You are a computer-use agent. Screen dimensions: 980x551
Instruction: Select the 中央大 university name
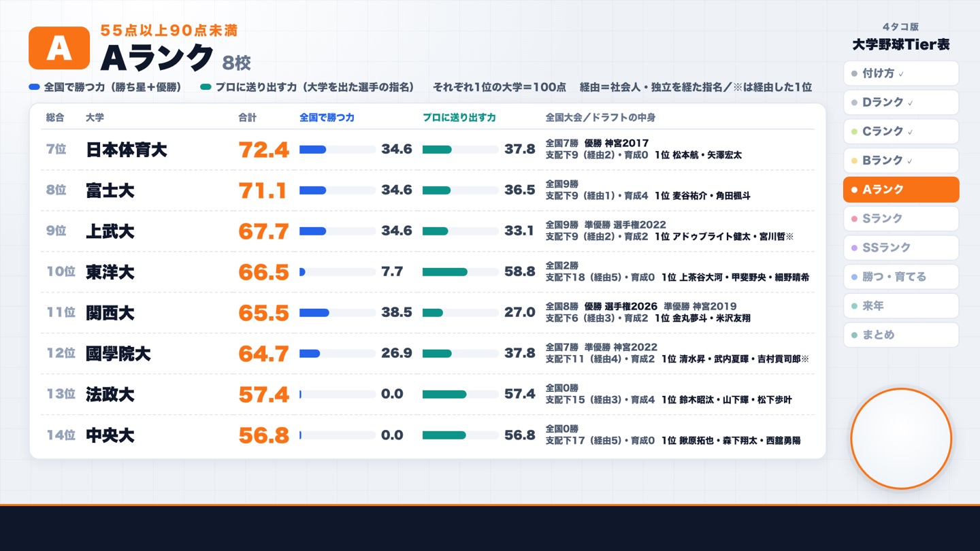tap(110, 435)
